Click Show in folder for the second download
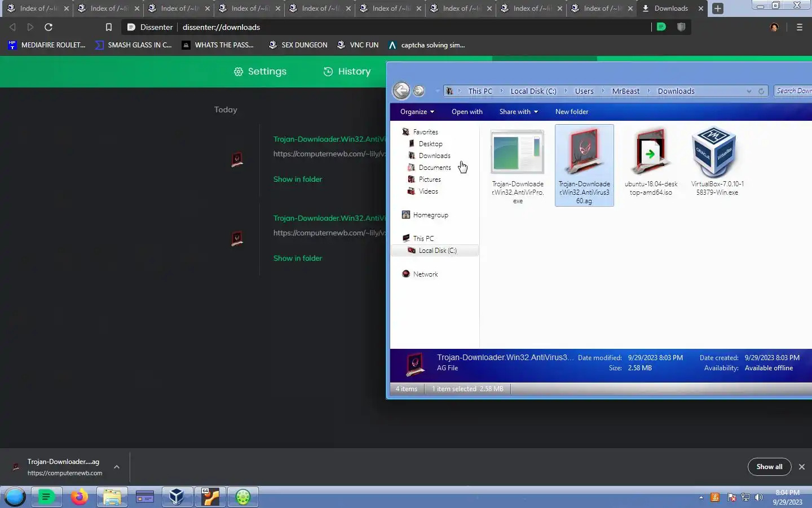The image size is (812, 508). coord(298,259)
